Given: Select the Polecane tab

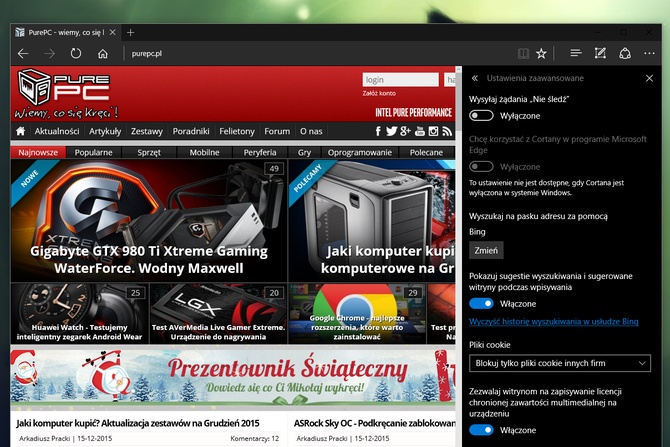Looking at the screenshot, I should [x=426, y=153].
